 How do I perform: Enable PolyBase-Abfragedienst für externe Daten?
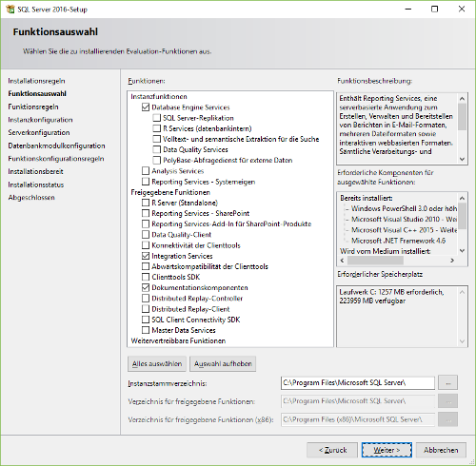(x=157, y=160)
